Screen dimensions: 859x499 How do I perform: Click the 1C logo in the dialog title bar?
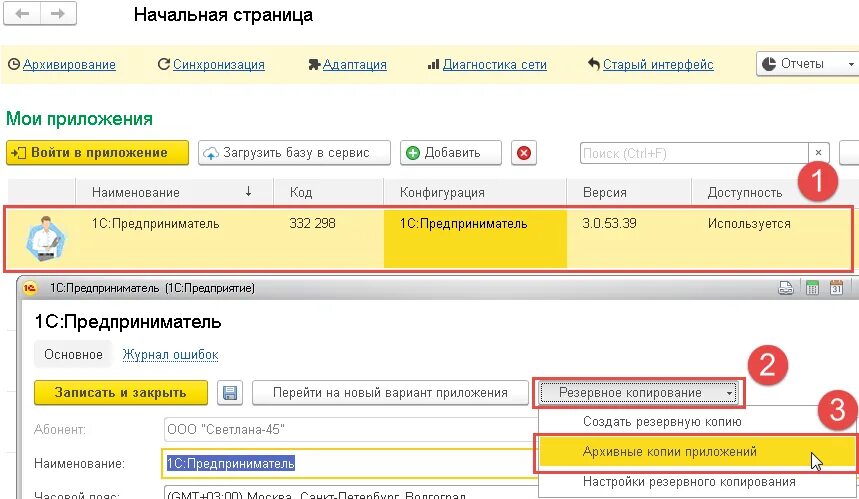[x=30, y=288]
